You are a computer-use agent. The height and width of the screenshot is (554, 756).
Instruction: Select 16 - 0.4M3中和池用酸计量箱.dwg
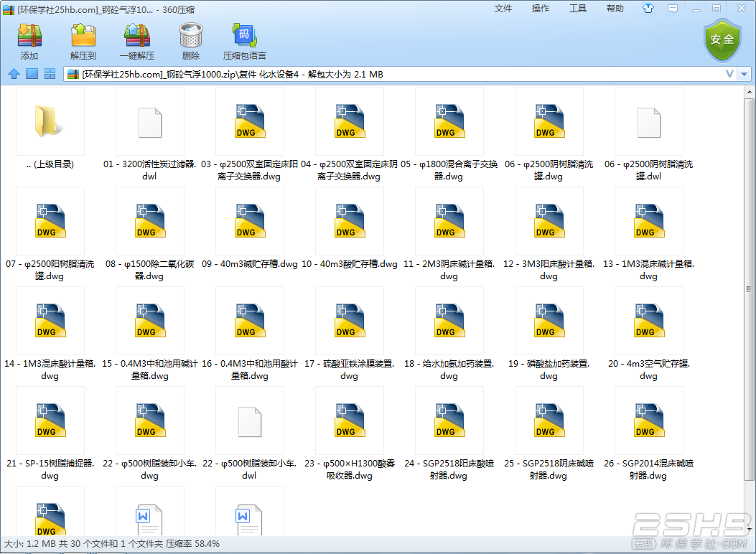(x=249, y=334)
